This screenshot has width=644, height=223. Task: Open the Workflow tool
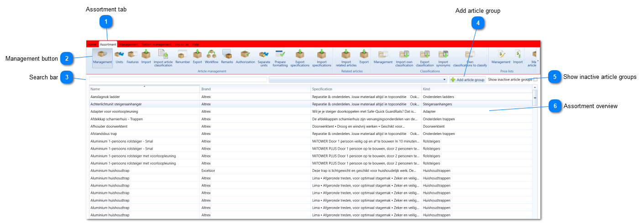212,57
